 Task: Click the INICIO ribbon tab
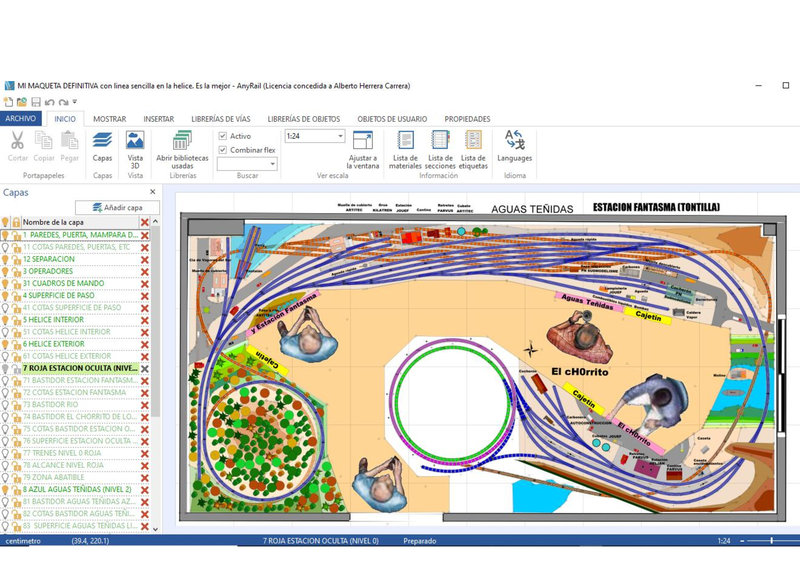click(x=65, y=119)
